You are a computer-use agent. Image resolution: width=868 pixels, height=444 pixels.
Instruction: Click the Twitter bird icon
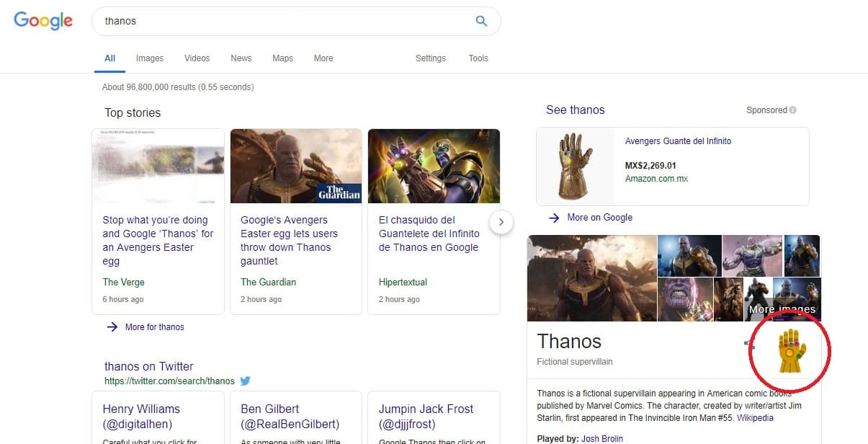coord(245,381)
